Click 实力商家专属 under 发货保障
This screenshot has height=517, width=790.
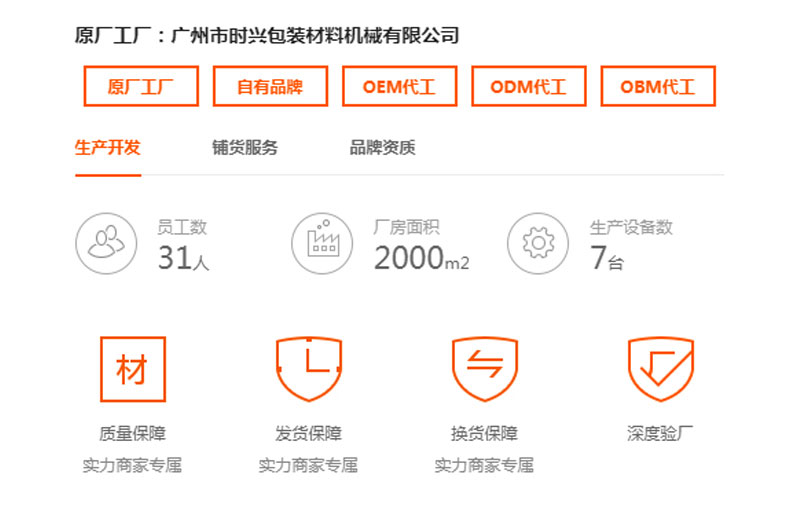308,465
